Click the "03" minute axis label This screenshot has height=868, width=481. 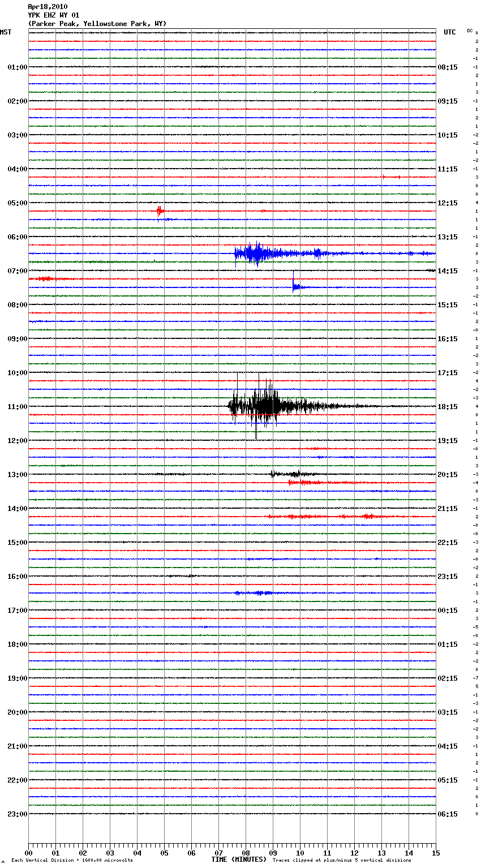[x=110, y=853]
